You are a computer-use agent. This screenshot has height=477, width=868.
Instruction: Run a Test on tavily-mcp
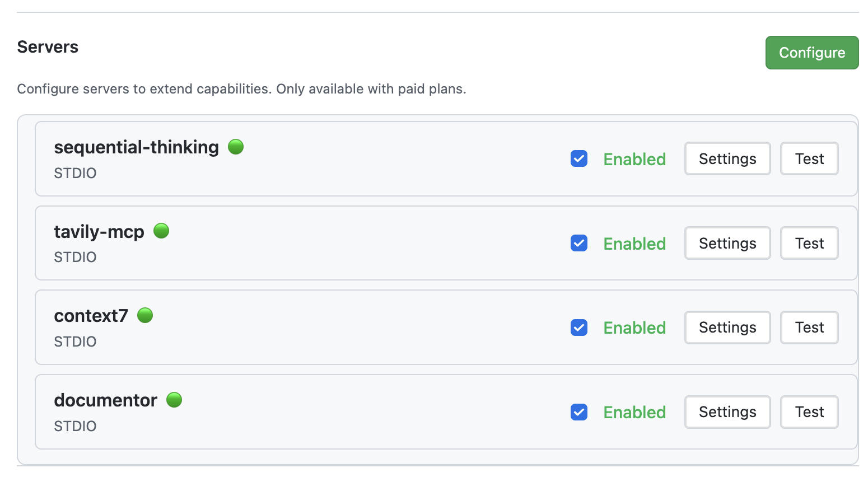coord(809,243)
